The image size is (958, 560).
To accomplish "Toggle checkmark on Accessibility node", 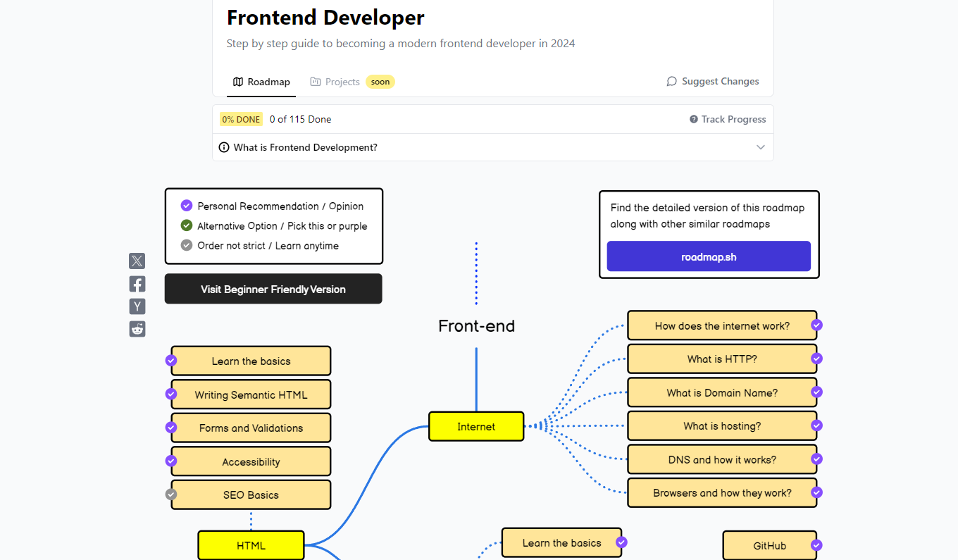I will tap(171, 461).
